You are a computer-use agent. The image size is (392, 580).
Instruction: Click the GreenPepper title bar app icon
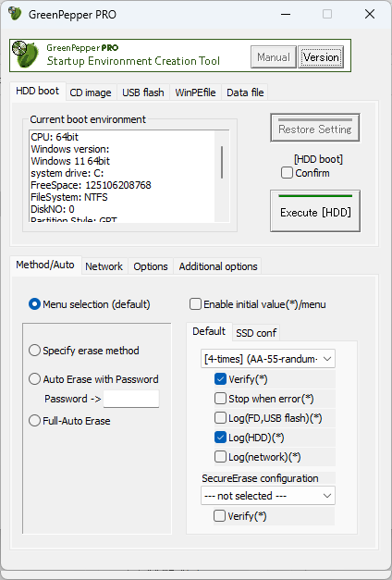15,14
